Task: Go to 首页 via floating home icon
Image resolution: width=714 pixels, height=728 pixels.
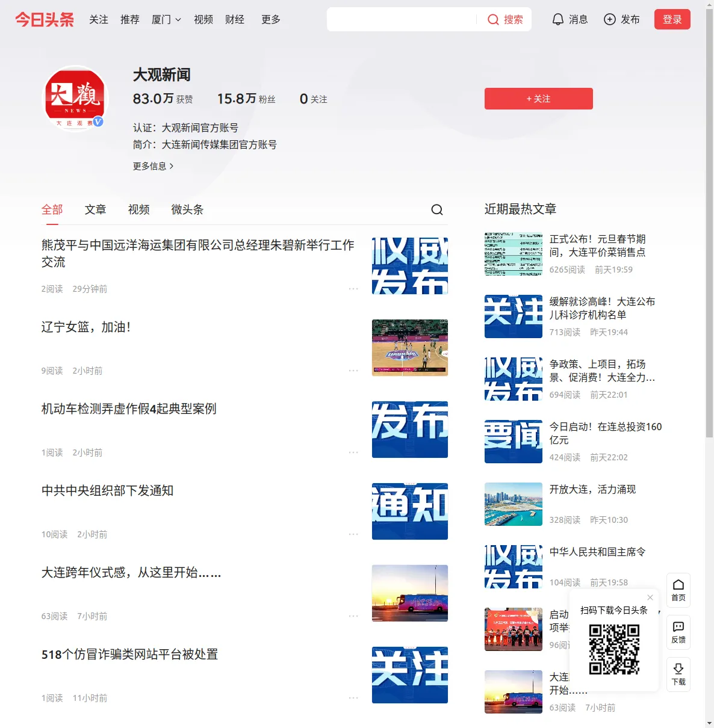Action: coord(678,590)
